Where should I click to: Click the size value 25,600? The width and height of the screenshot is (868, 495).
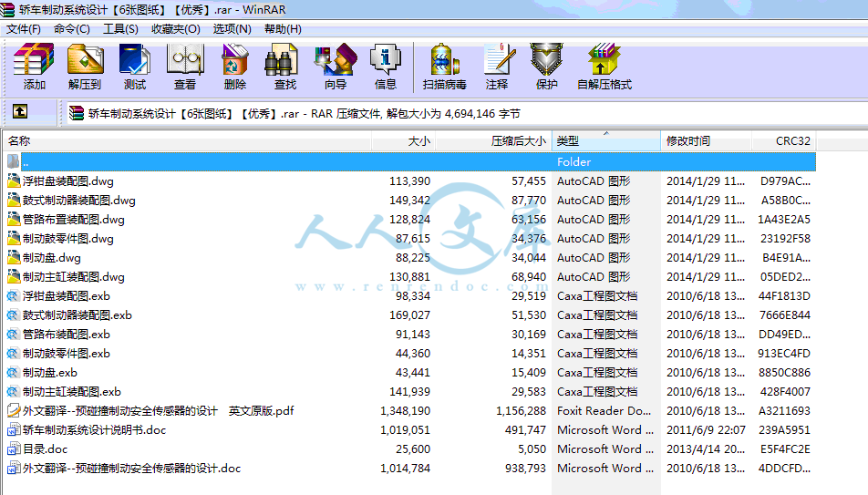point(413,449)
